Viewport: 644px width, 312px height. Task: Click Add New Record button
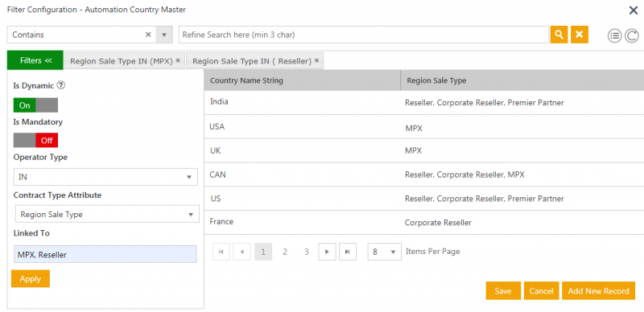(x=598, y=290)
